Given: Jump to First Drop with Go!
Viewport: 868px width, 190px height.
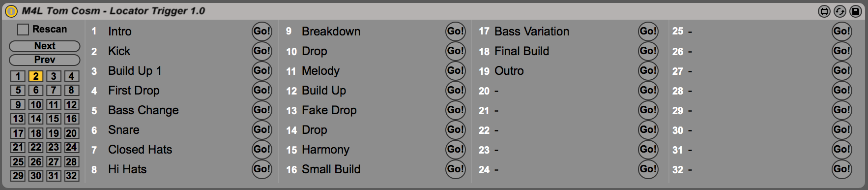Looking at the screenshot, I should point(262,90).
